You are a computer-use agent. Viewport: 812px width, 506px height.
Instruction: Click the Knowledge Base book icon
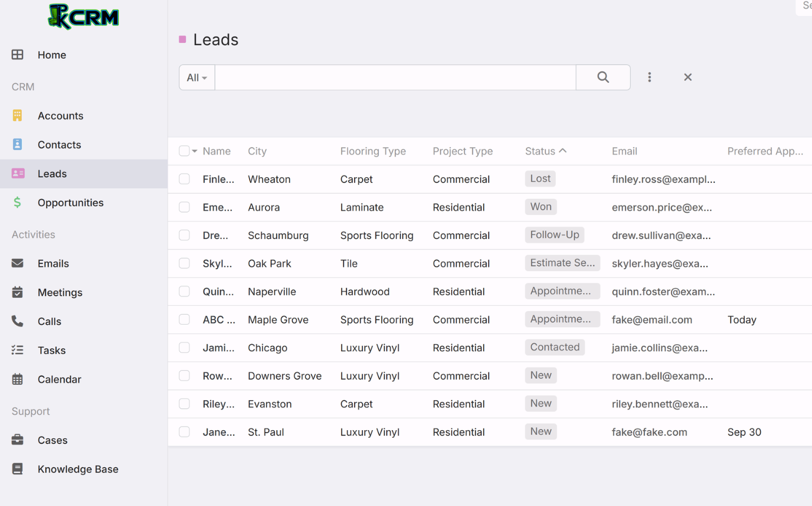[18, 469]
